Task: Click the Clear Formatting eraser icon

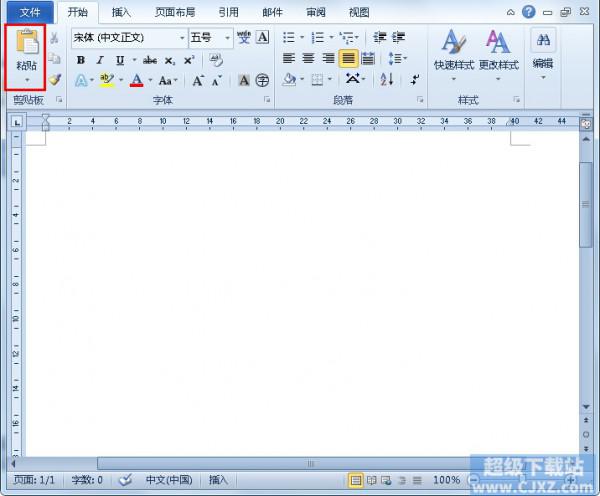Action: click(216, 60)
